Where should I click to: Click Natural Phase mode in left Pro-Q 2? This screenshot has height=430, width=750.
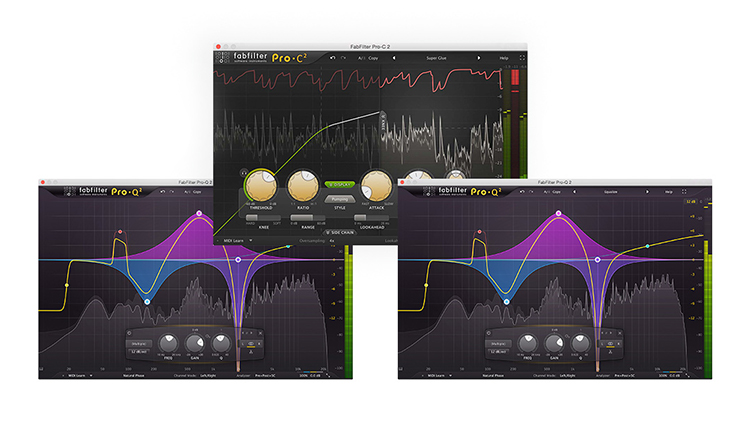point(133,376)
